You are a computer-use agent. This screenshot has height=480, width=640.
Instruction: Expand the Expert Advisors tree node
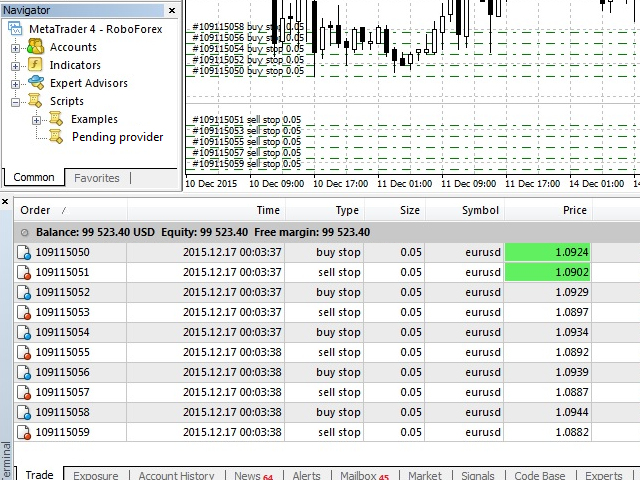tap(15, 84)
